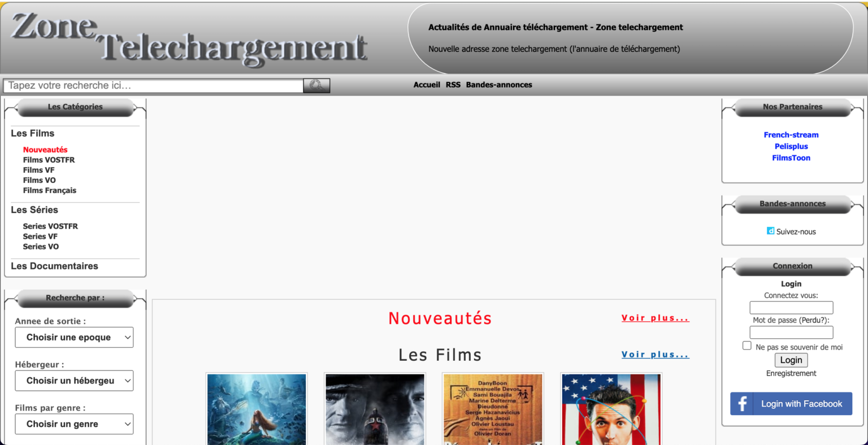Open the 'Choisir une epoque' dropdown
The height and width of the screenshot is (445, 868).
[x=74, y=337]
